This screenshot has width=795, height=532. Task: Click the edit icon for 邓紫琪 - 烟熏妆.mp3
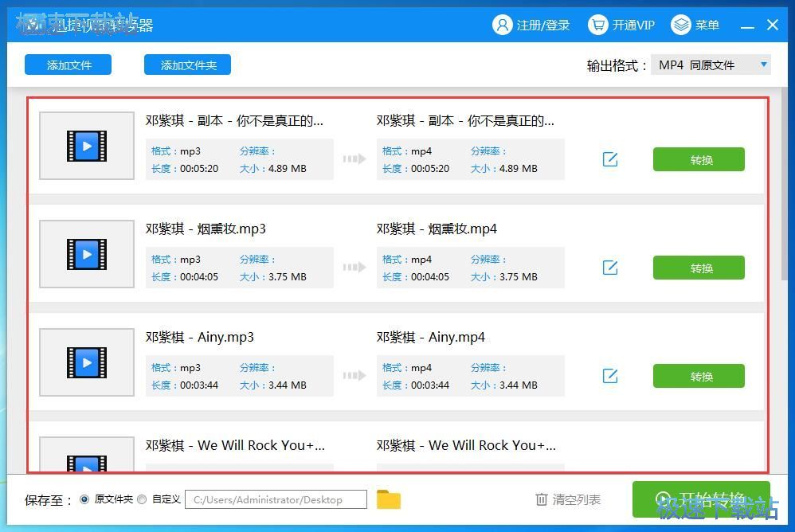[x=609, y=268]
